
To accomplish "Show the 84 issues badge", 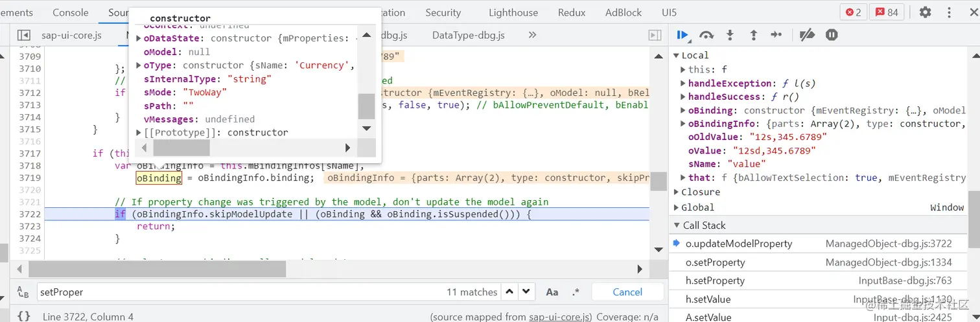I will (886, 12).
